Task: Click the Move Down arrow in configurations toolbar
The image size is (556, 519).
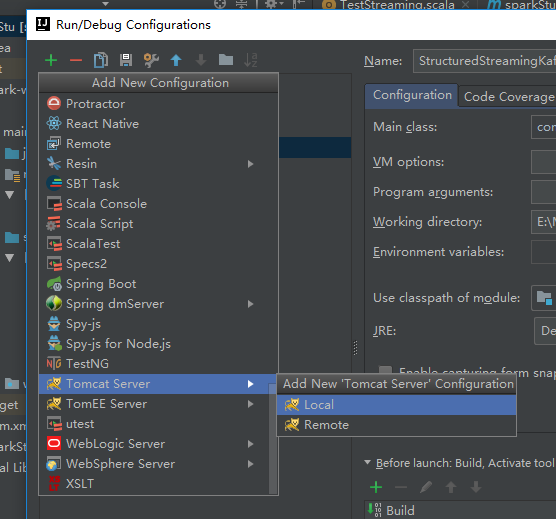Action: [x=201, y=60]
